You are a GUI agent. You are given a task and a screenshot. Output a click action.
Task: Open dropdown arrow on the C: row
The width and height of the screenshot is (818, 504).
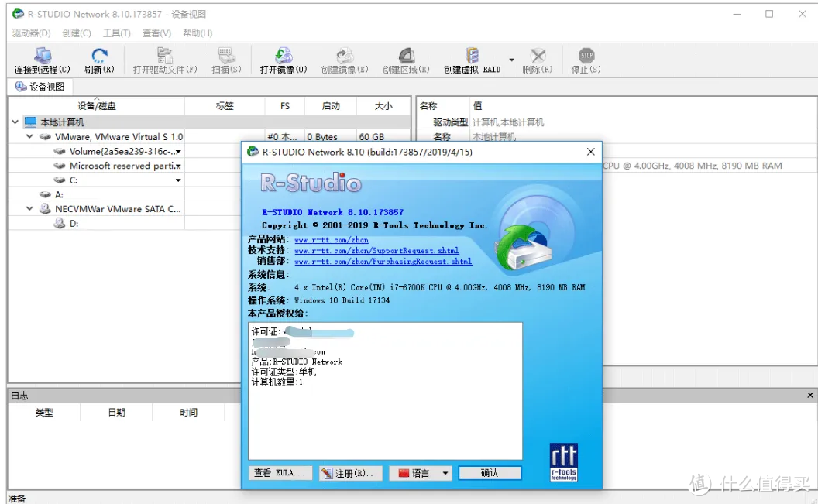[178, 180]
